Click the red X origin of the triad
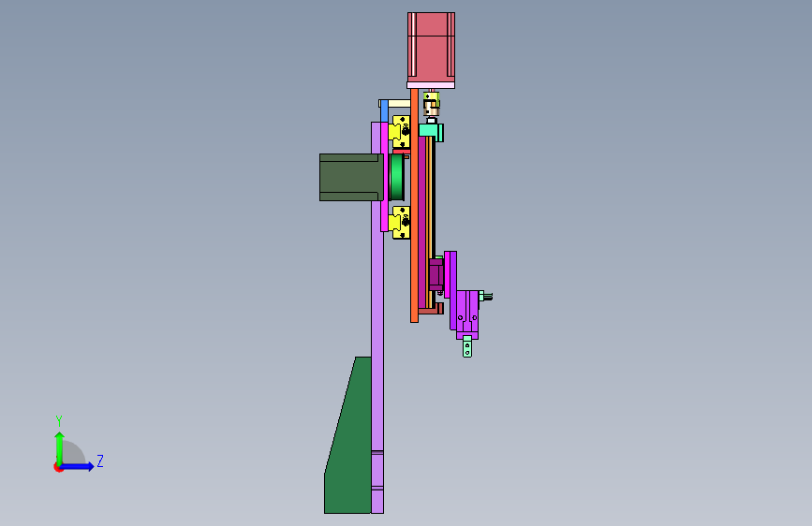Image resolution: width=812 pixels, height=526 pixels. click(x=58, y=467)
